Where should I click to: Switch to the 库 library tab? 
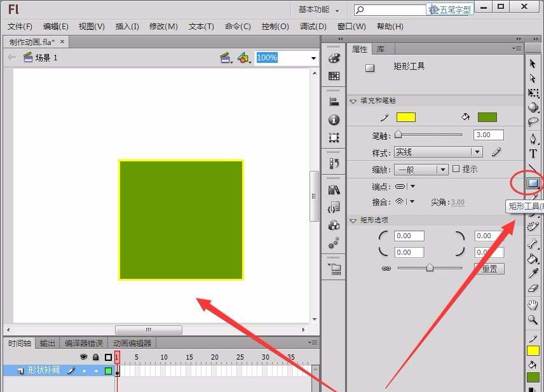381,50
